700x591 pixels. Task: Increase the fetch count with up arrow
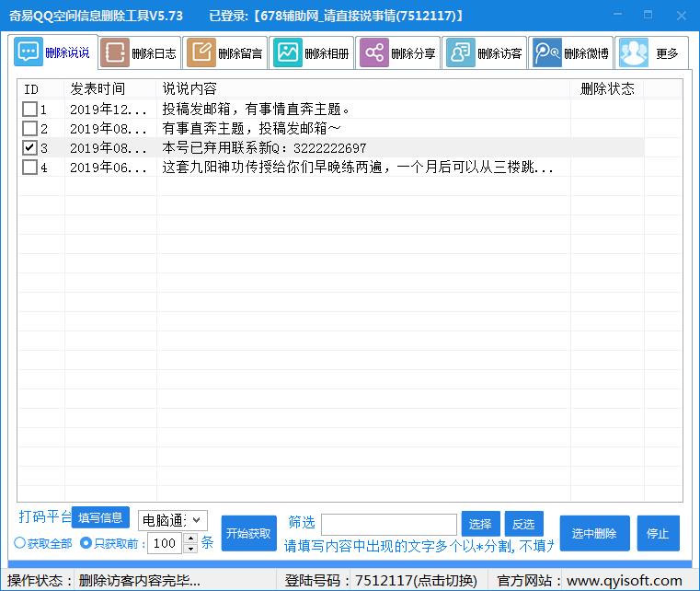pos(190,538)
